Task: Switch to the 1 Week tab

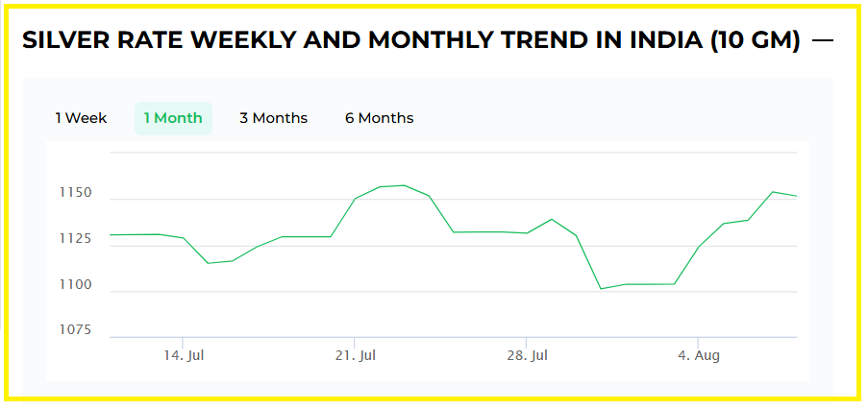Action: click(81, 118)
